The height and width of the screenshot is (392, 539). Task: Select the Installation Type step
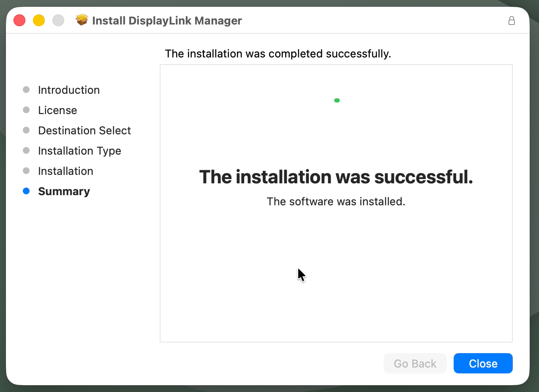(x=79, y=150)
